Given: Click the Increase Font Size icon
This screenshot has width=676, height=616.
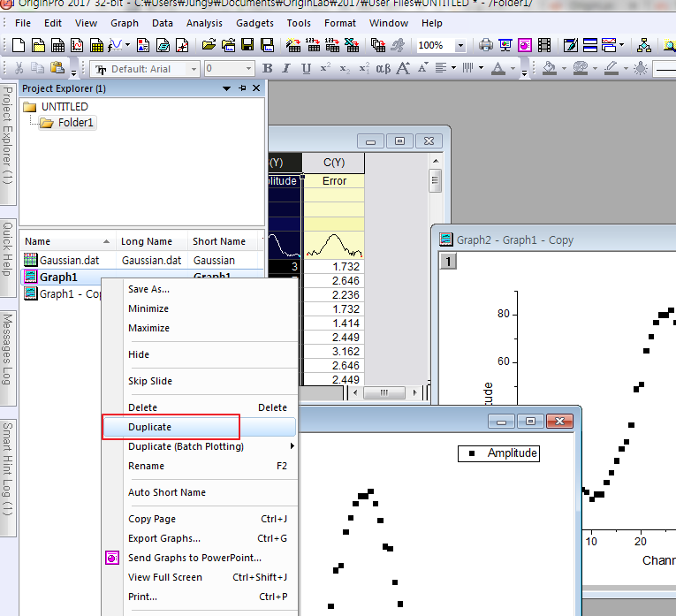Looking at the screenshot, I should click(x=403, y=68).
